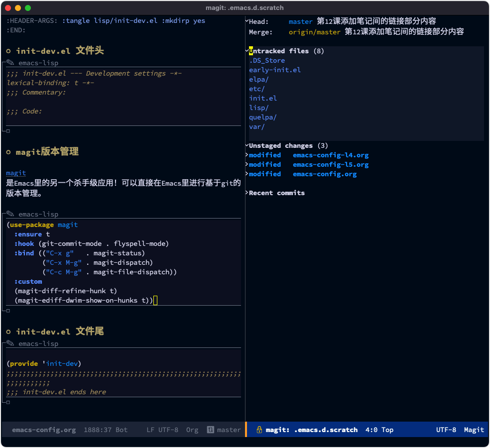This screenshot has height=448, width=490.
Task: Fold source block end marker under 文件头 code
Action: 8,131
